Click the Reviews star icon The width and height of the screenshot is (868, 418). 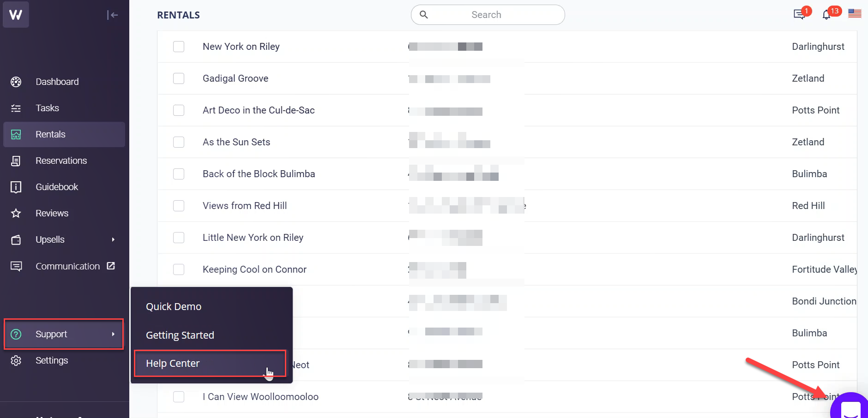16,214
